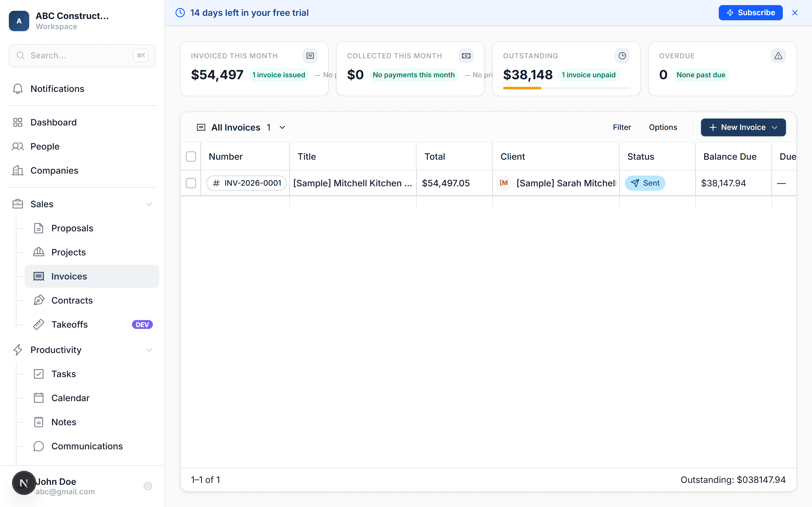Collapse the Sales section chevron
Viewport: 812px width, 507px height.
click(149, 204)
